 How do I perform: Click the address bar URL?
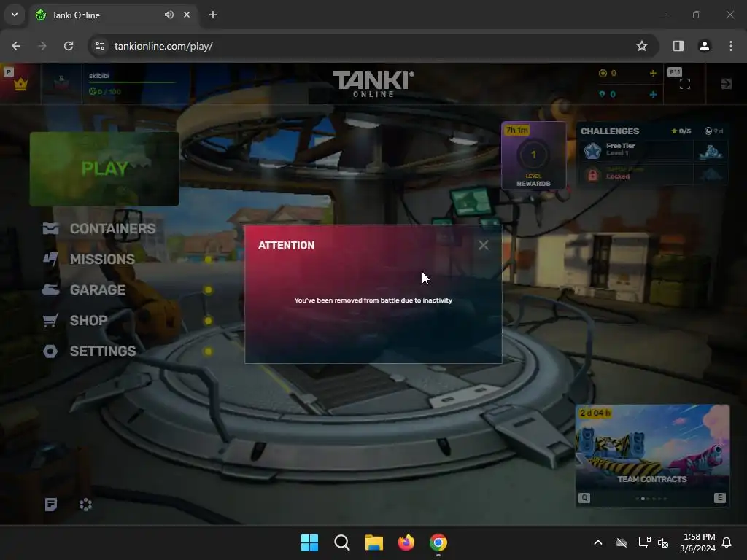(163, 46)
